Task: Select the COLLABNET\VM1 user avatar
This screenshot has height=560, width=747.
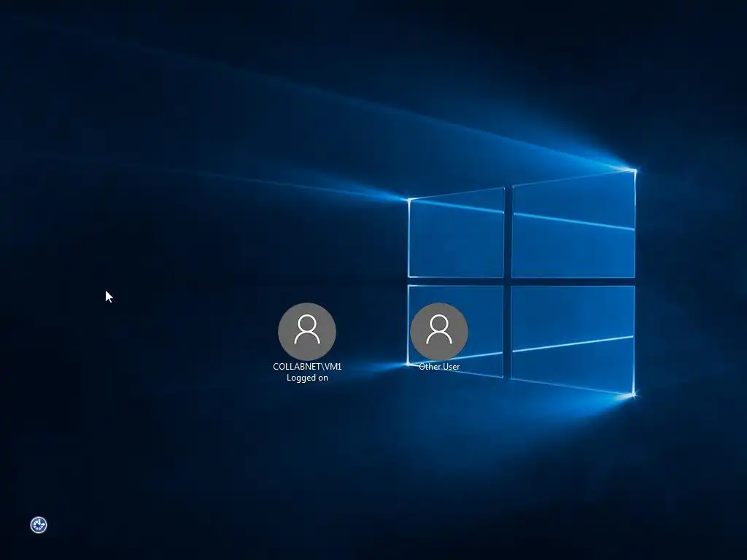Action: click(307, 332)
